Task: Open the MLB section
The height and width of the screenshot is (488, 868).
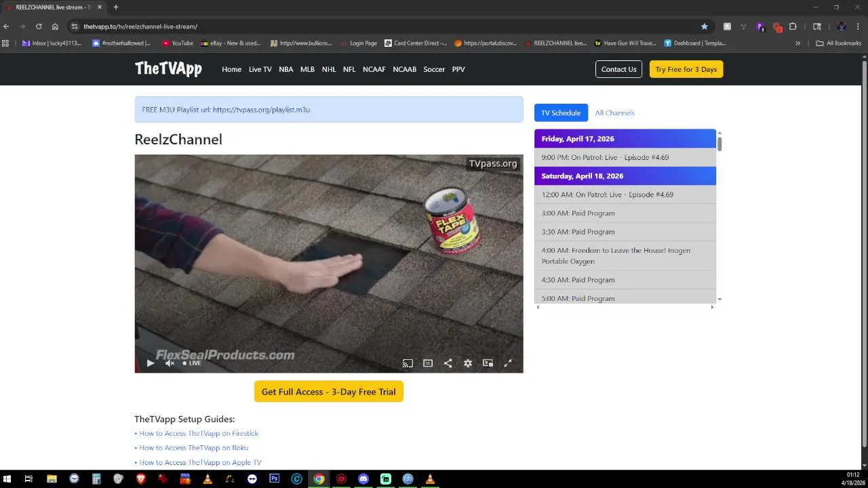Action: (x=307, y=69)
